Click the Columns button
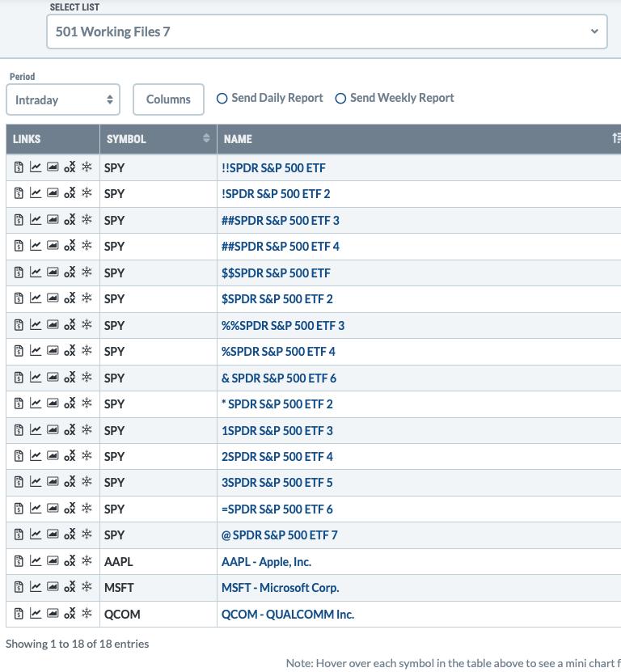Viewport: 621px width, 672px height. click(x=168, y=99)
